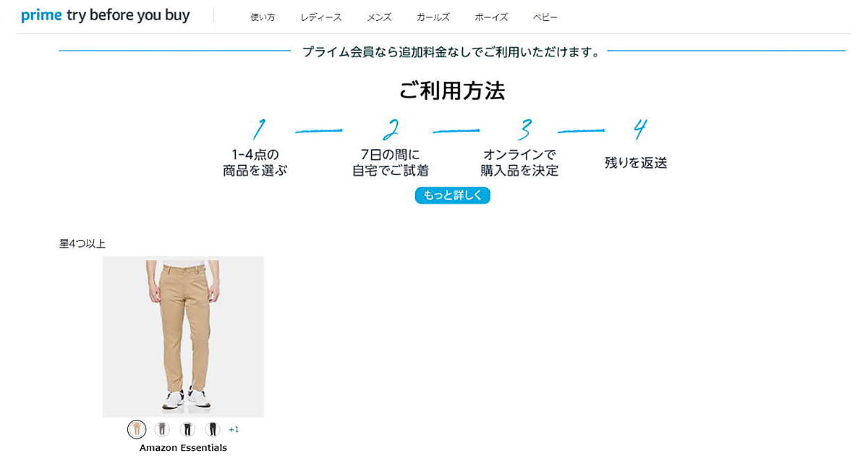868x456 pixels.
Task: Open the レディース category
Action: tap(321, 17)
